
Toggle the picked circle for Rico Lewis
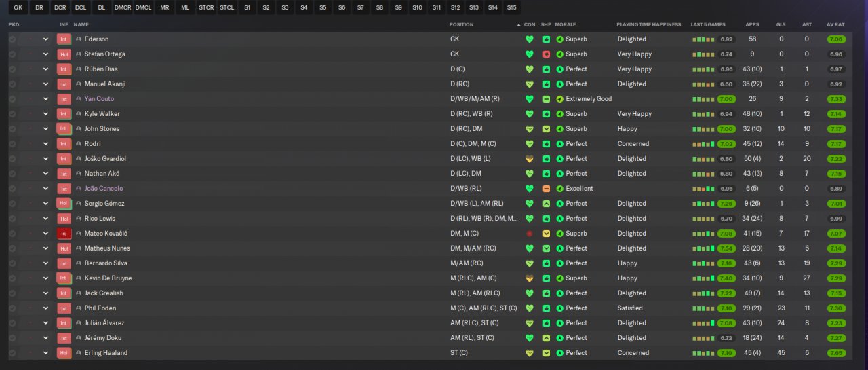[12, 219]
